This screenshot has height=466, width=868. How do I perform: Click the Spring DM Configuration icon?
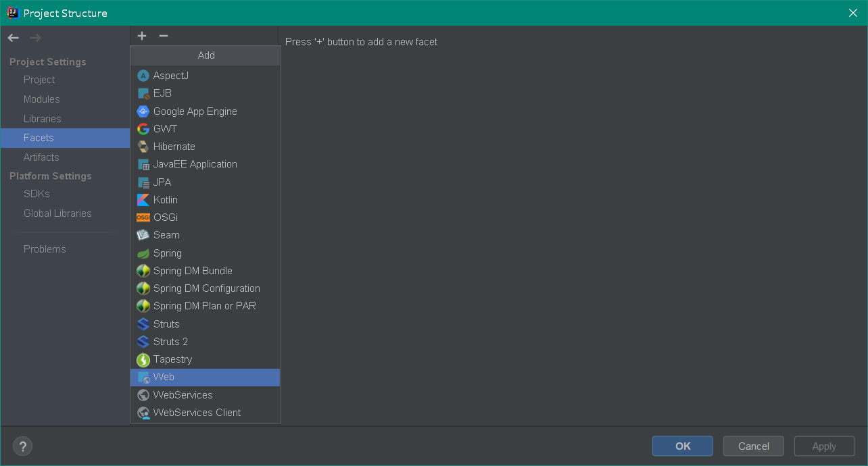pos(143,288)
